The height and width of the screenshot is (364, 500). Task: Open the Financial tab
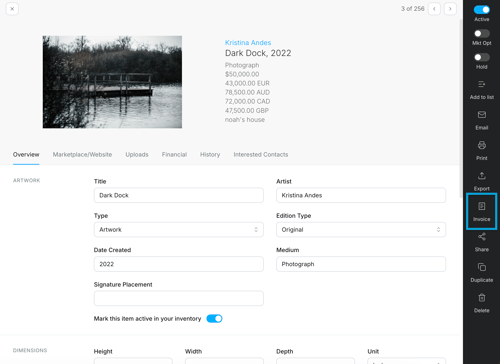tap(174, 154)
